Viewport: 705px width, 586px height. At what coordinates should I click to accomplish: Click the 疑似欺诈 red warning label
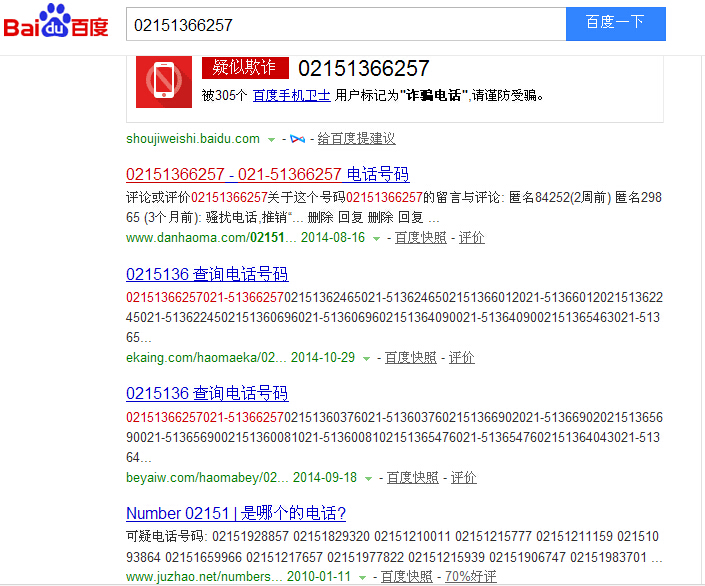click(245, 68)
